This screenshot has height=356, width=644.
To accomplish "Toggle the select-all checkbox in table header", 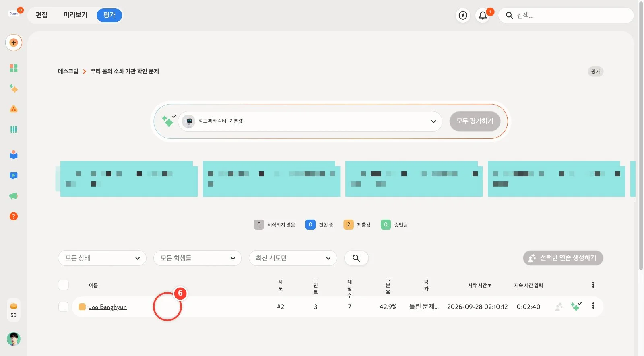I will [x=64, y=285].
